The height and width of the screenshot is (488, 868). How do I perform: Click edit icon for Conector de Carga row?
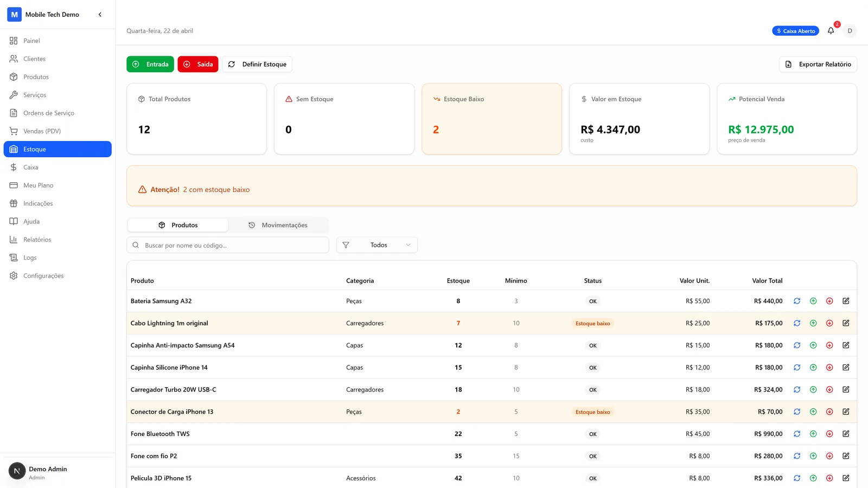tap(846, 412)
